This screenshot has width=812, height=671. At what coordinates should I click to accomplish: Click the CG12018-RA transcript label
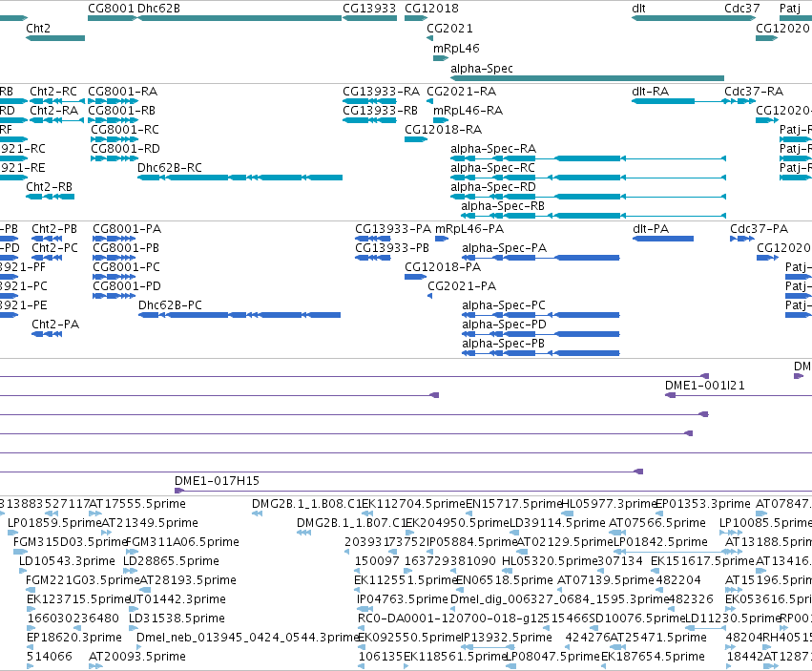click(444, 130)
